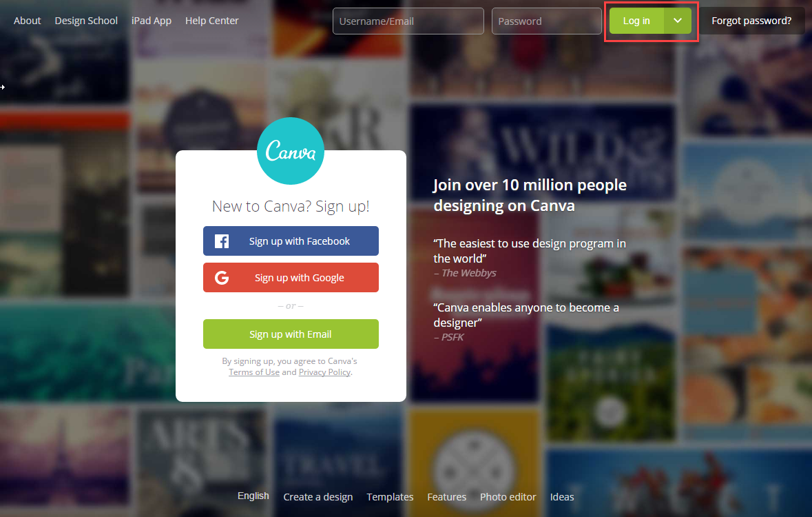This screenshot has width=812, height=517.
Task: Open the English language selector
Action: coord(253,496)
